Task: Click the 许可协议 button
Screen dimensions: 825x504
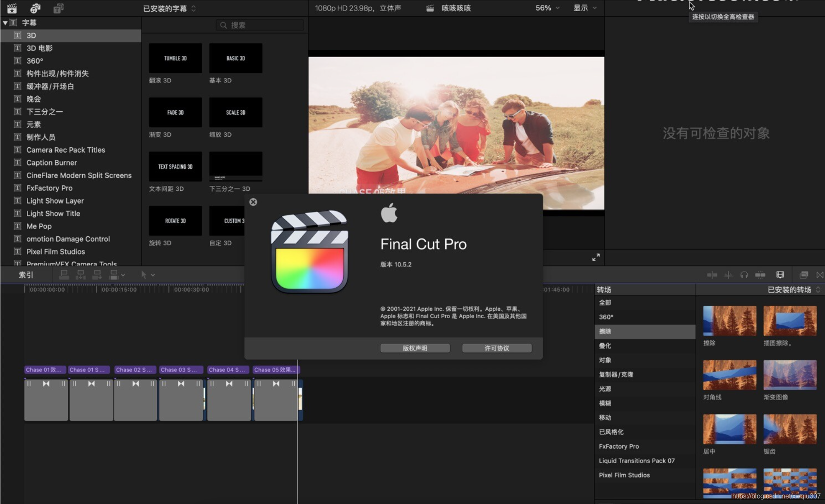Action: (497, 348)
